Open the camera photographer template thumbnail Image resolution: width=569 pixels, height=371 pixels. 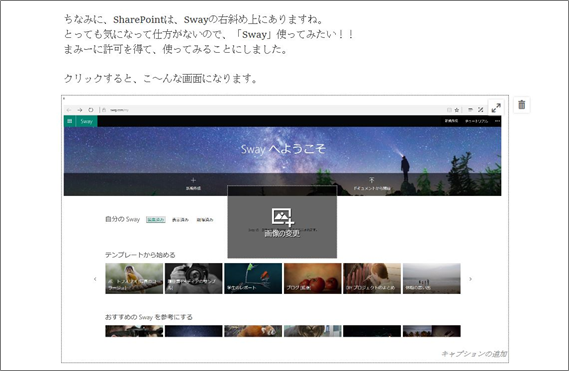tap(193, 278)
